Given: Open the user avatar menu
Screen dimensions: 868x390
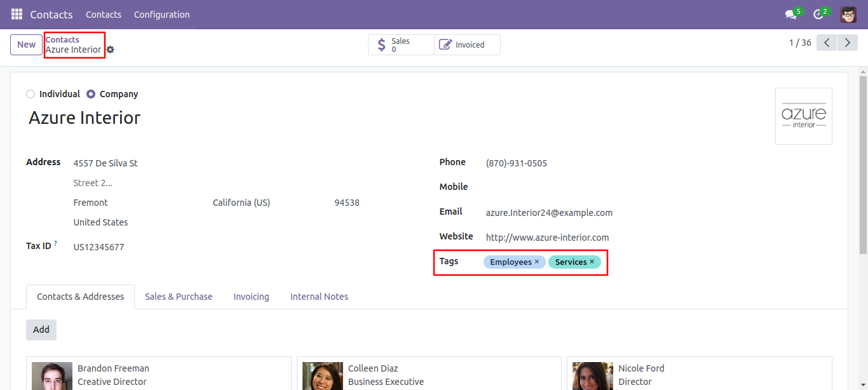Looking at the screenshot, I should (x=848, y=14).
